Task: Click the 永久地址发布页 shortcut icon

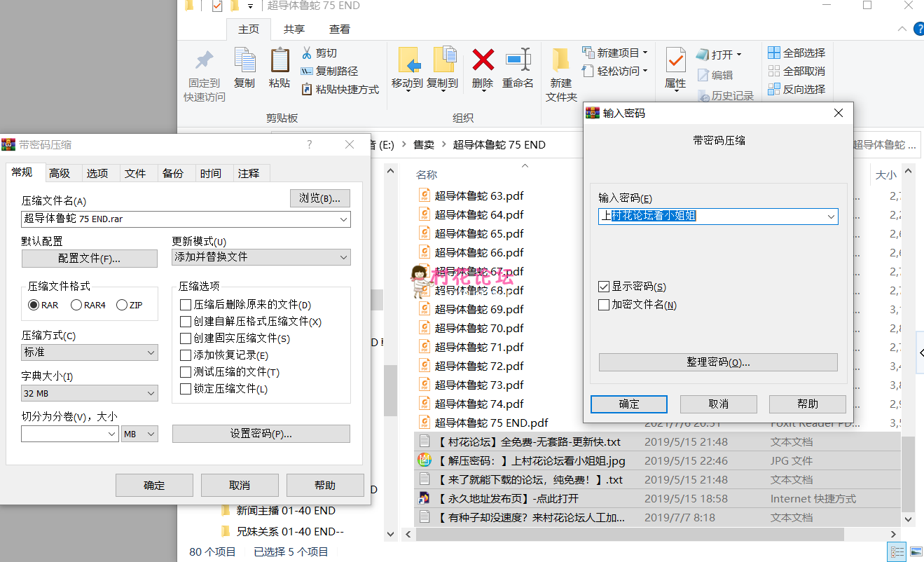Action: click(423, 498)
